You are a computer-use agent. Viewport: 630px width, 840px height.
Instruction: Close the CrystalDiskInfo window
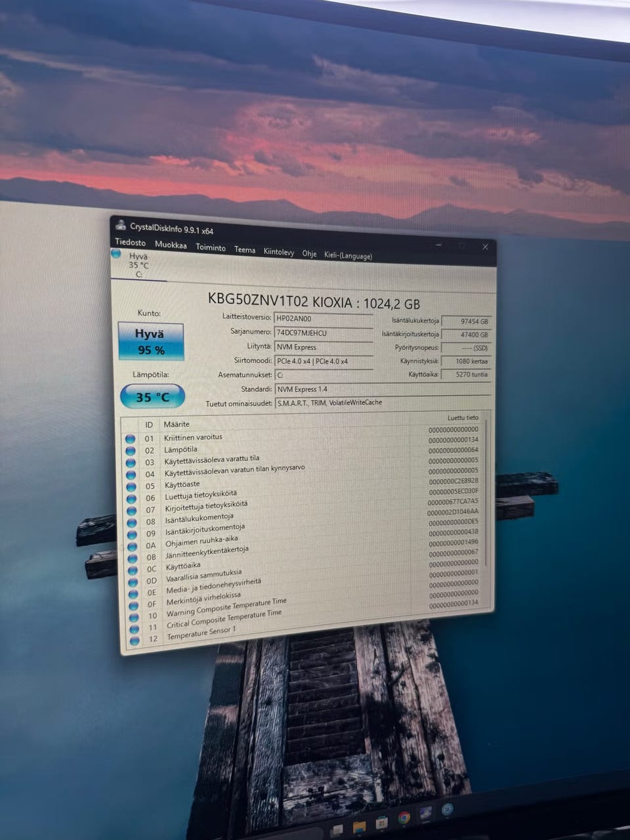485,247
